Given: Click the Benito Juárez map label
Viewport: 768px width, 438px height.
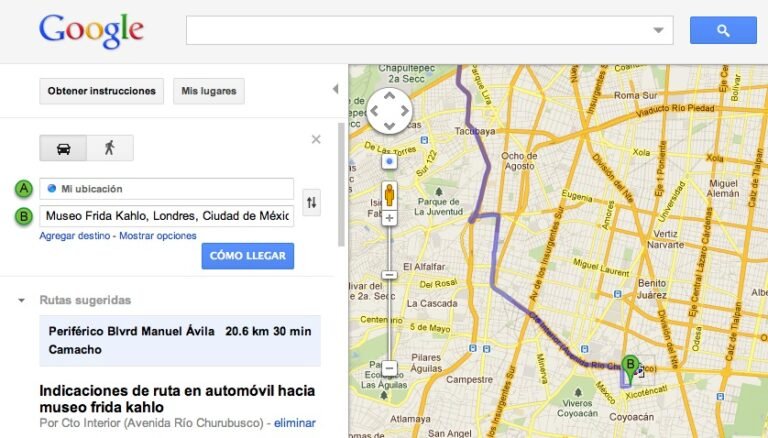Looking at the screenshot, I should 652,289.
